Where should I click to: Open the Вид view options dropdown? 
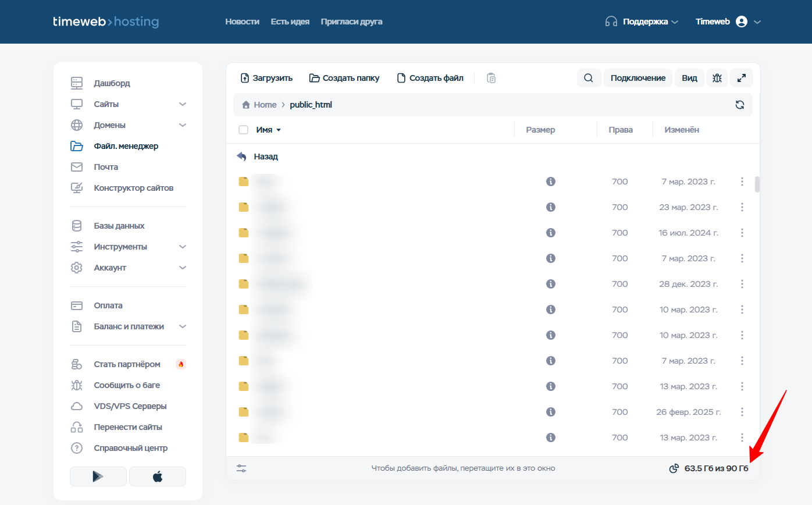pyautogui.click(x=689, y=78)
